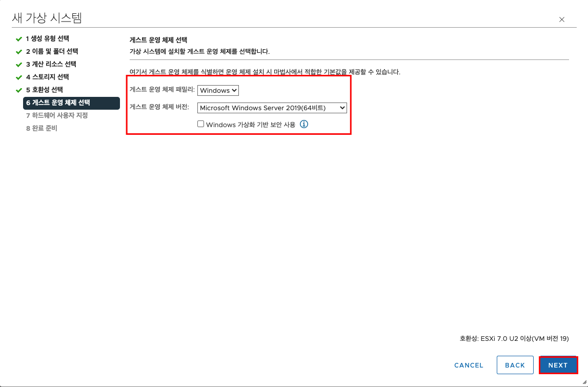Enable Windows 가상화 기반 보안 사용 checkbox
Image resolution: width=588 pixels, height=387 pixels.
200,124
